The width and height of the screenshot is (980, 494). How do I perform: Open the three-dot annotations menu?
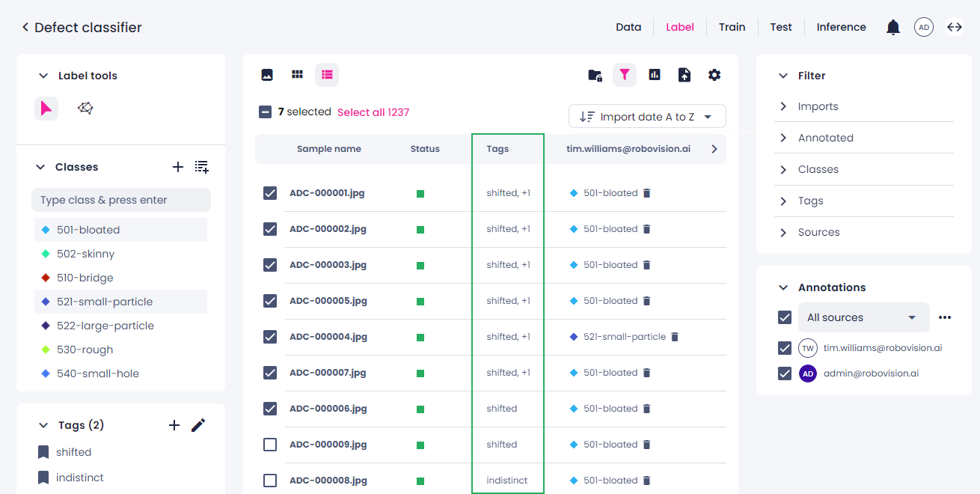pyautogui.click(x=945, y=317)
